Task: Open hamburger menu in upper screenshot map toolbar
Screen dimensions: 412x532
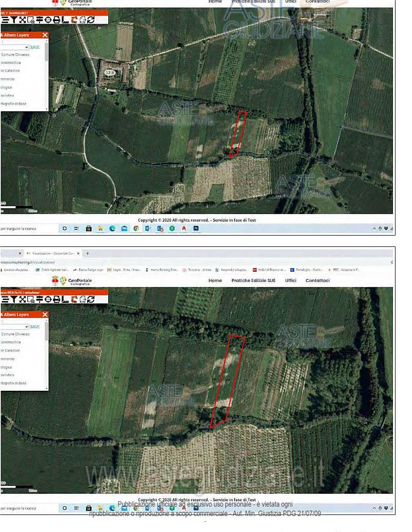Action: coord(5,20)
